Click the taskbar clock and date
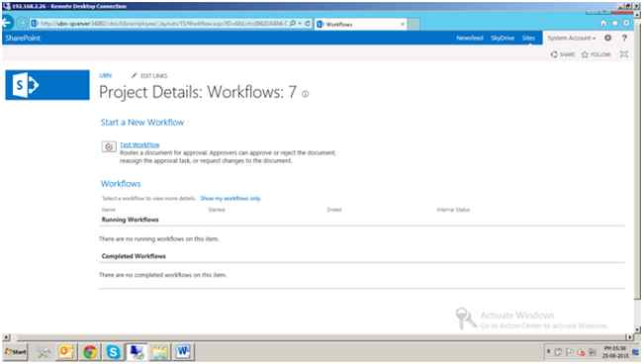 tap(615, 352)
